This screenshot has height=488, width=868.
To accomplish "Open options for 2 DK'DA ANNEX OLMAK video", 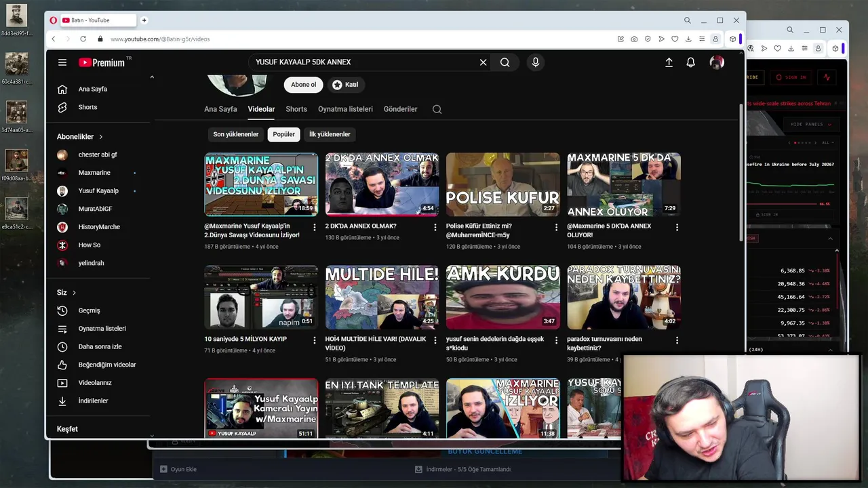I will coord(435,227).
